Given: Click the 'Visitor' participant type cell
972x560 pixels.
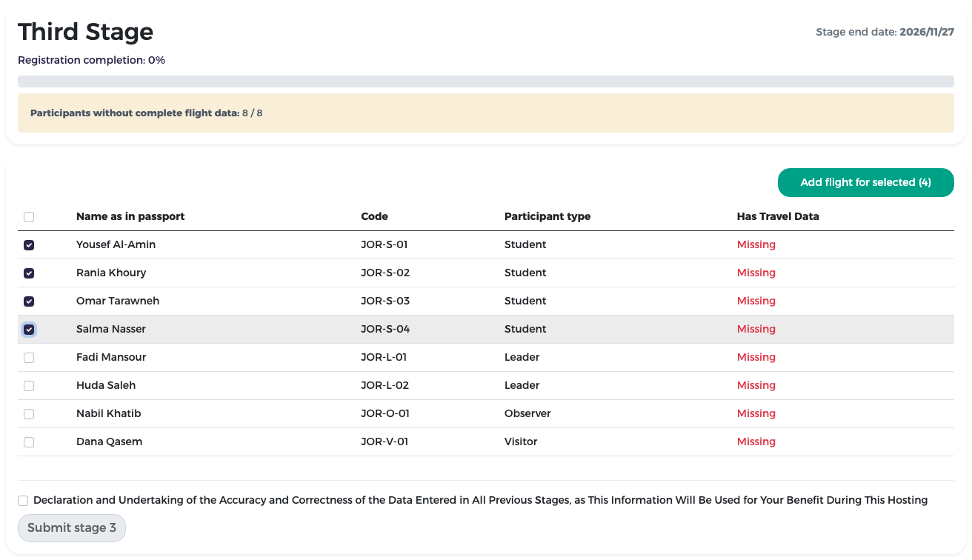Looking at the screenshot, I should point(521,441).
